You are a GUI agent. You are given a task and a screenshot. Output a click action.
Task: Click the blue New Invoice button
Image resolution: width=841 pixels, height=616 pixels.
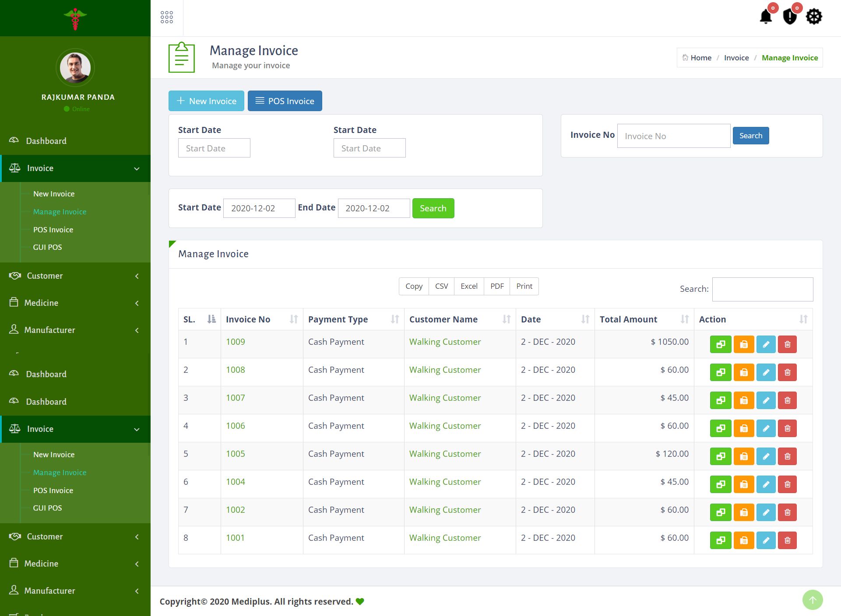point(206,101)
